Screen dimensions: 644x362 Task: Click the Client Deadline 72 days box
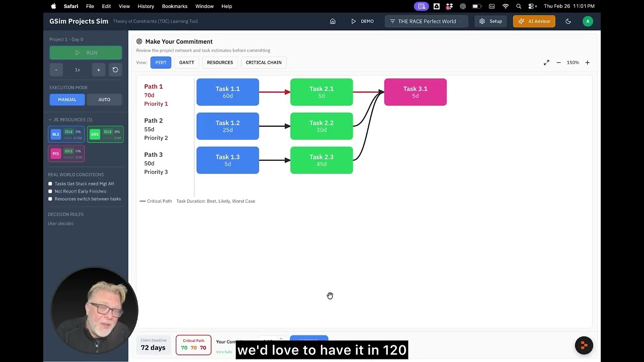[x=153, y=344]
